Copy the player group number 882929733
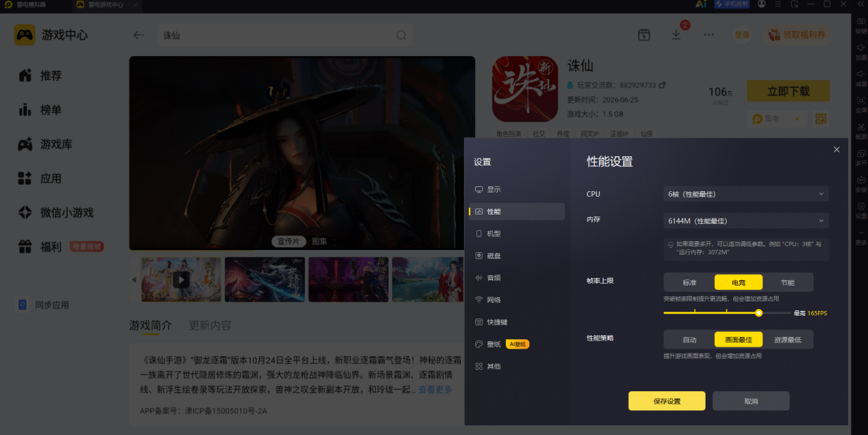The image size is (868, 435). click(662, 86)
